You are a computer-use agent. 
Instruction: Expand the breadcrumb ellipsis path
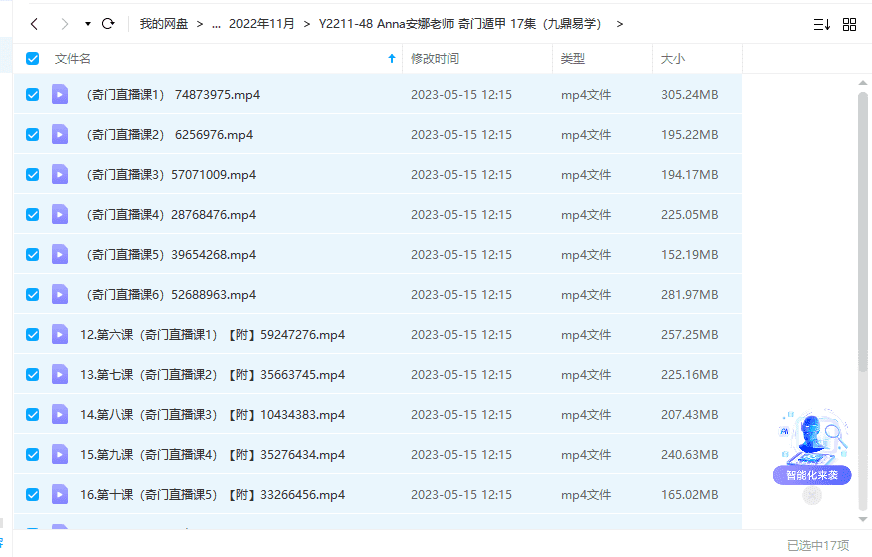pyautogui.click(x=216, y=24)
